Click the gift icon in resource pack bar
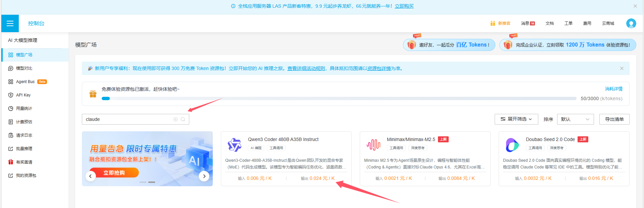The width and height of the screenshot is (644, 208). coord(93,94)
